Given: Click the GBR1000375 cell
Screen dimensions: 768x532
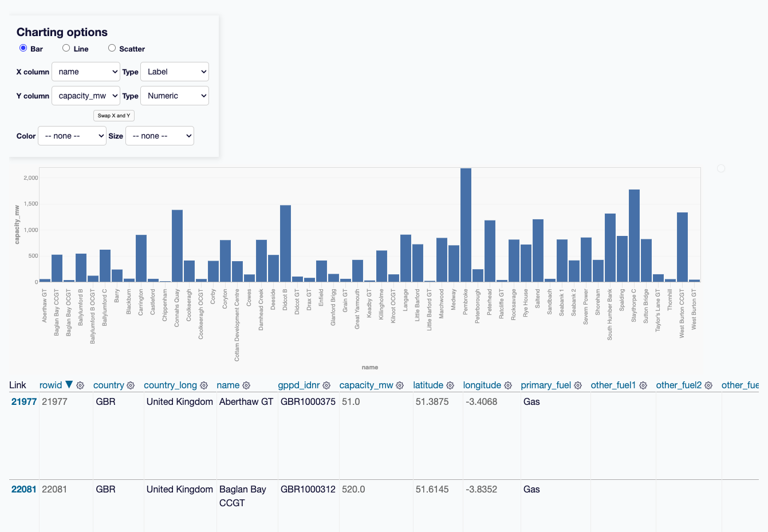Looking at the screenshot, I should [x=308, y=401].
